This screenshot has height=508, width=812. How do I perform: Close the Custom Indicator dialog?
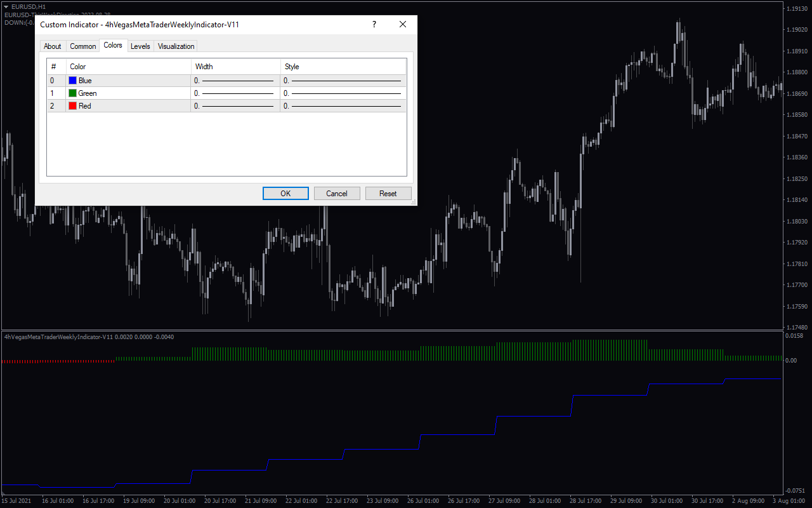[x=403, y=24]
